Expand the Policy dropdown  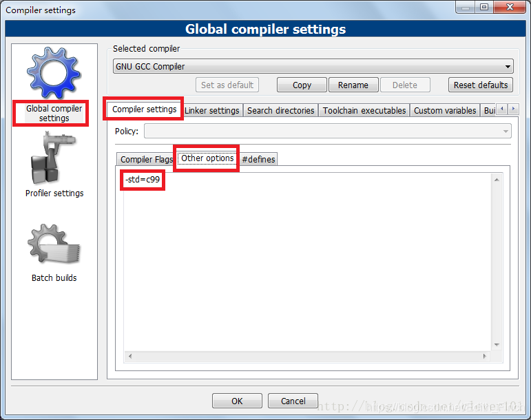[327, 131]
